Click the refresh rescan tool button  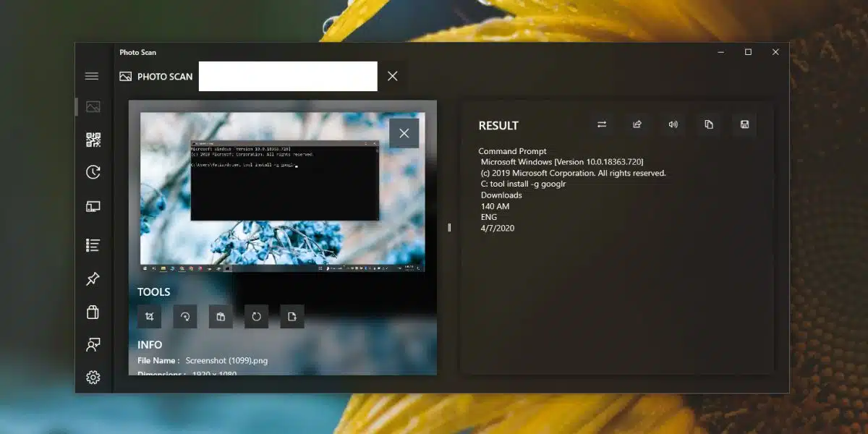tap(257, 316)
